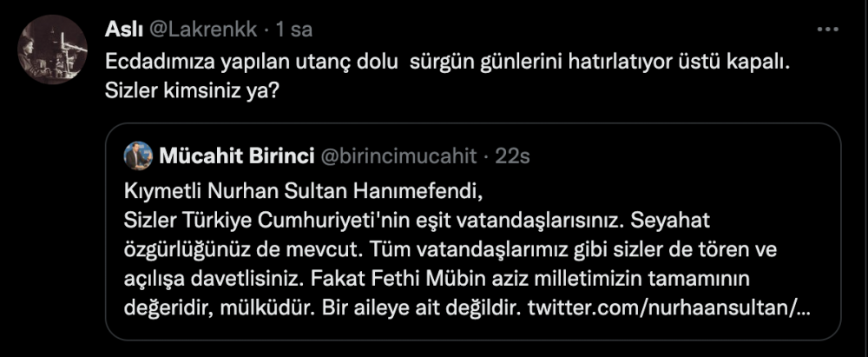
Task: Open the Aslı display name profile link
Action: point(122,30)
